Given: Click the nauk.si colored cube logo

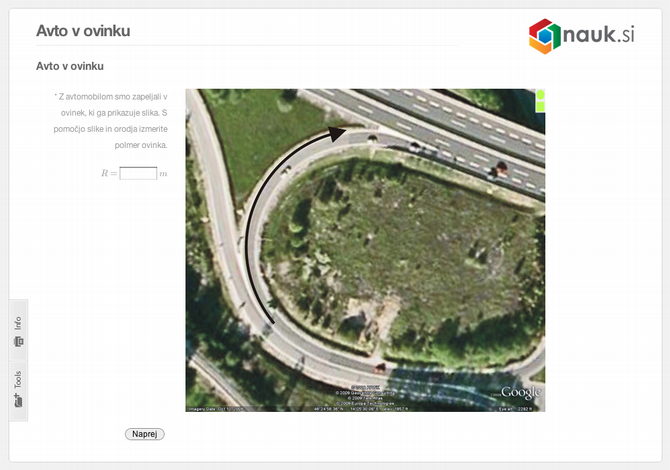Looking at the screenshot, I should tap(545, 36).
